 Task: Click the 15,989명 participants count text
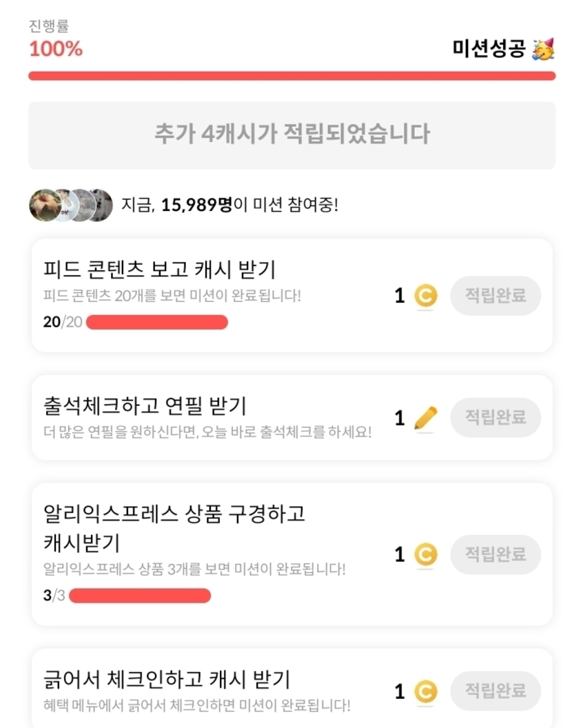[196, 205]
